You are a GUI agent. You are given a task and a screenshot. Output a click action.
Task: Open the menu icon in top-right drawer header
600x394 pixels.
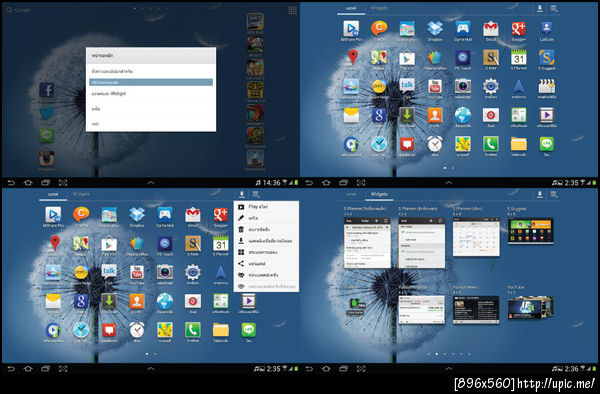coord(554,8)
